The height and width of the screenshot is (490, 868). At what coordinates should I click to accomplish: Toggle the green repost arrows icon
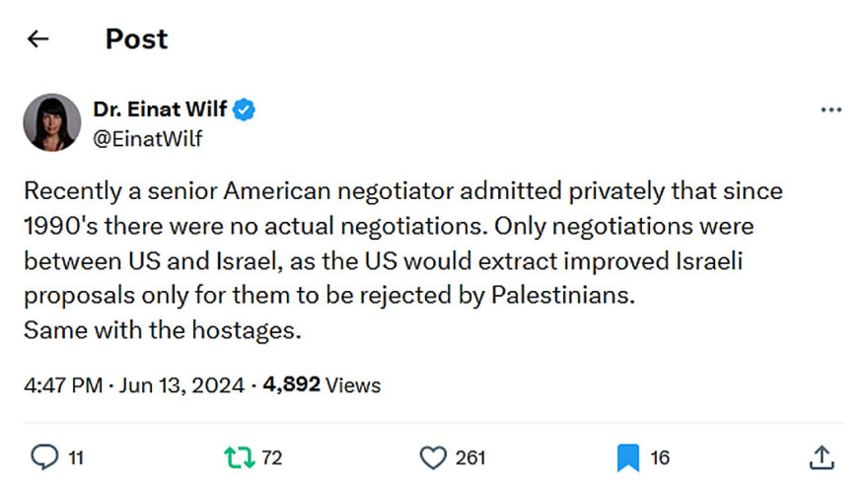click(238, 457)
